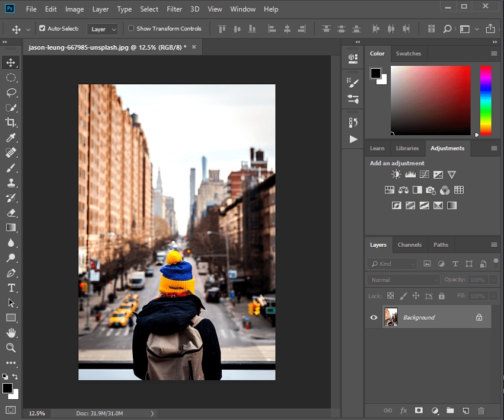The image size is (504, 420).
Task: Switch to the Swatches tab
Action: point(408,53)
